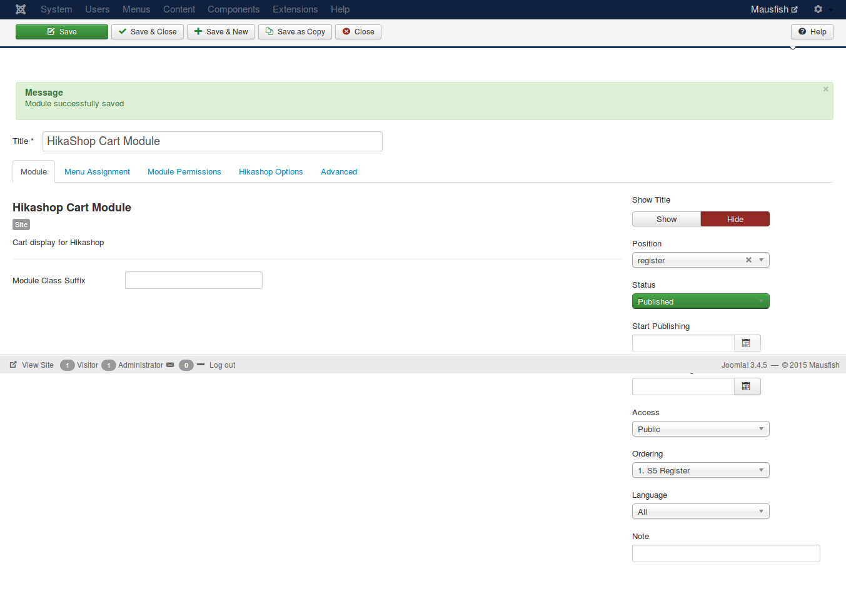Switch to the Advanced tab

click(x=339, y=172)
